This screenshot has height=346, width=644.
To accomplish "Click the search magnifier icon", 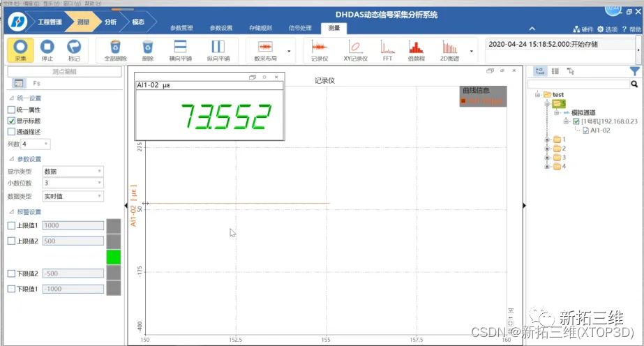I will (634, 84).
